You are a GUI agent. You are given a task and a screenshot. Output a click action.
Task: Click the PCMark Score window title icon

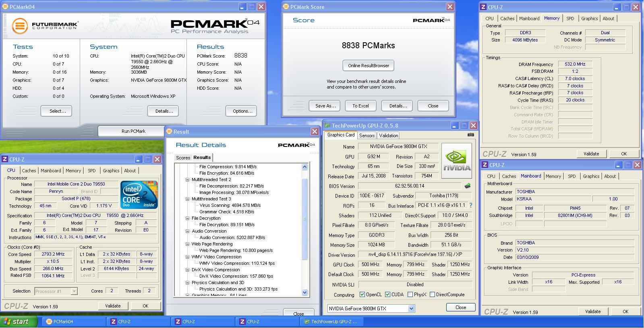(286, 6)
